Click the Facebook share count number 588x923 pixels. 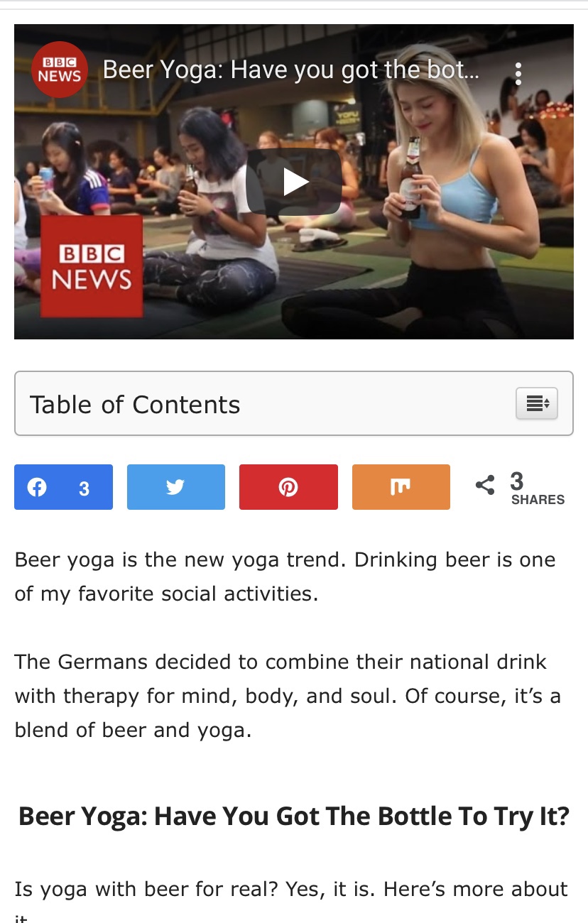click(x=84, y=488)
